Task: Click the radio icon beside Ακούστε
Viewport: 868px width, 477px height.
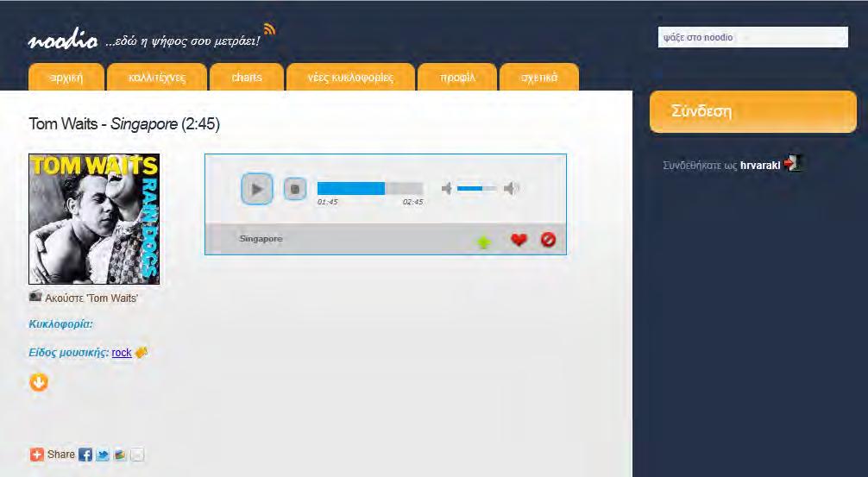Action: pos(35,297)
